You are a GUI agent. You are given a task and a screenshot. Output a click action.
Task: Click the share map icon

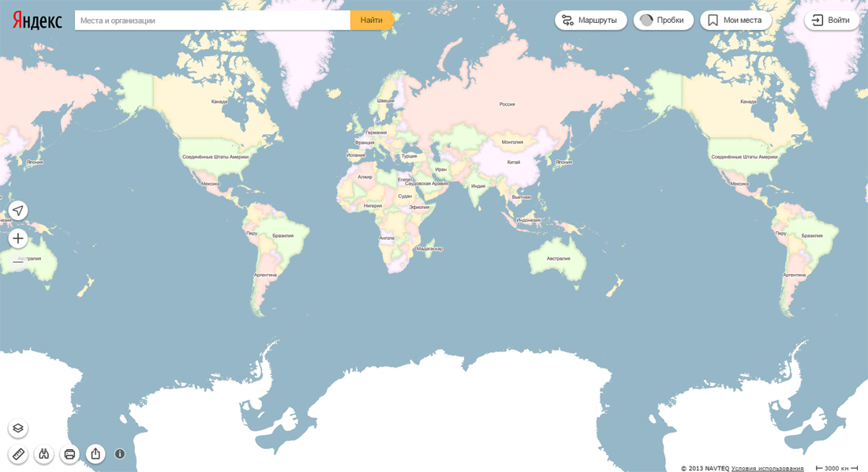coord(95,454)
